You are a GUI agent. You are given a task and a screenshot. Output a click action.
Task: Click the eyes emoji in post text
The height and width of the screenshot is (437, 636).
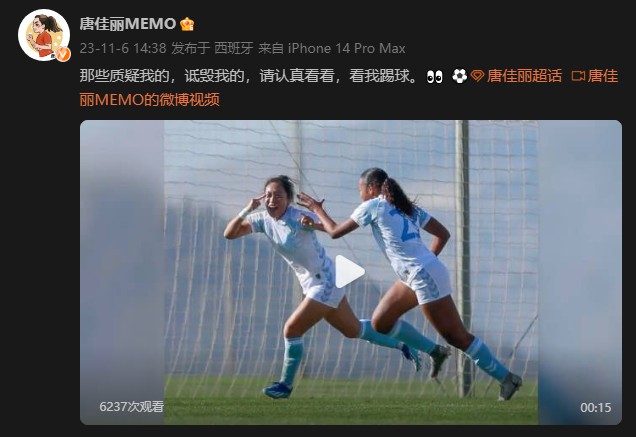(434, 76)
